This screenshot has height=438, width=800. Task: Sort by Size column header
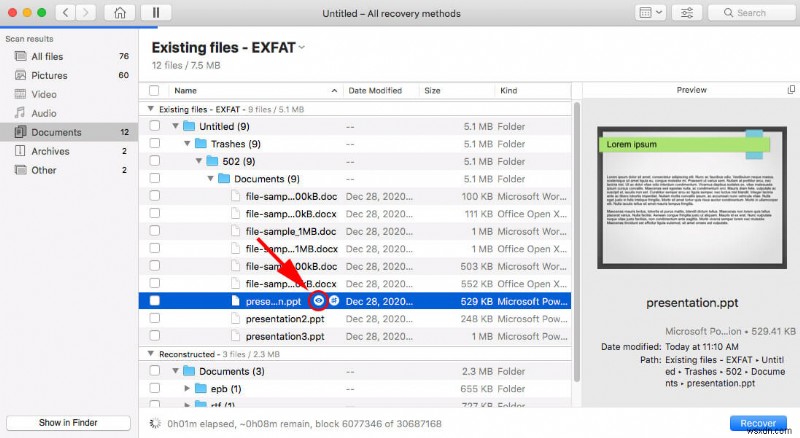457,90
